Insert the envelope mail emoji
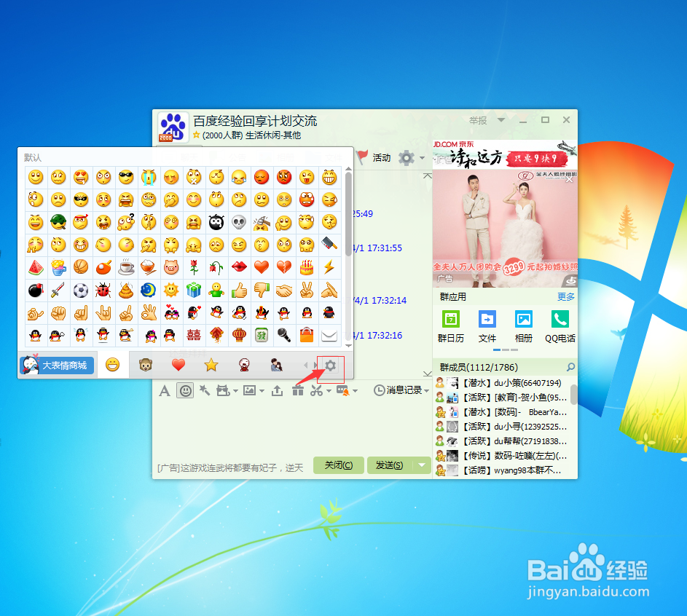 click(x=329, y=335)
